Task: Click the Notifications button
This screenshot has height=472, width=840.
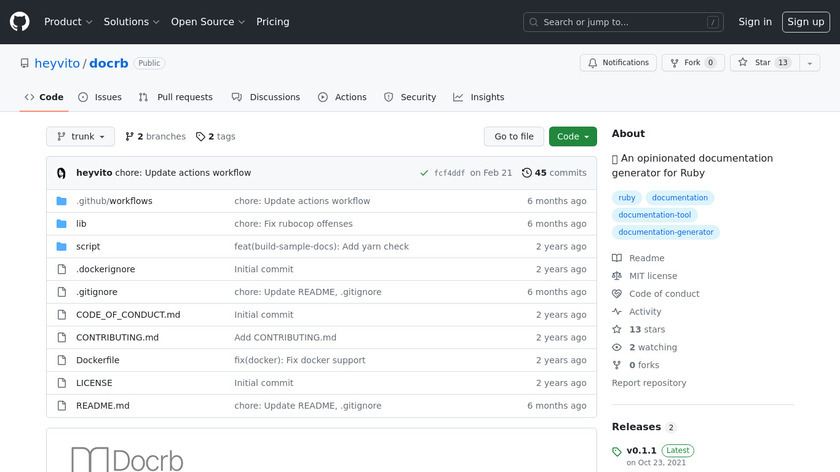Action: (618, 63)
